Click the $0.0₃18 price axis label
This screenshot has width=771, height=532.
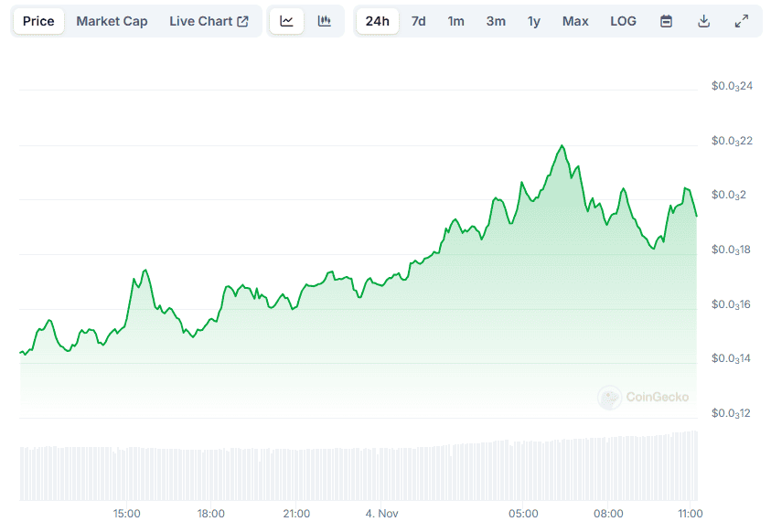coord(731,250)
